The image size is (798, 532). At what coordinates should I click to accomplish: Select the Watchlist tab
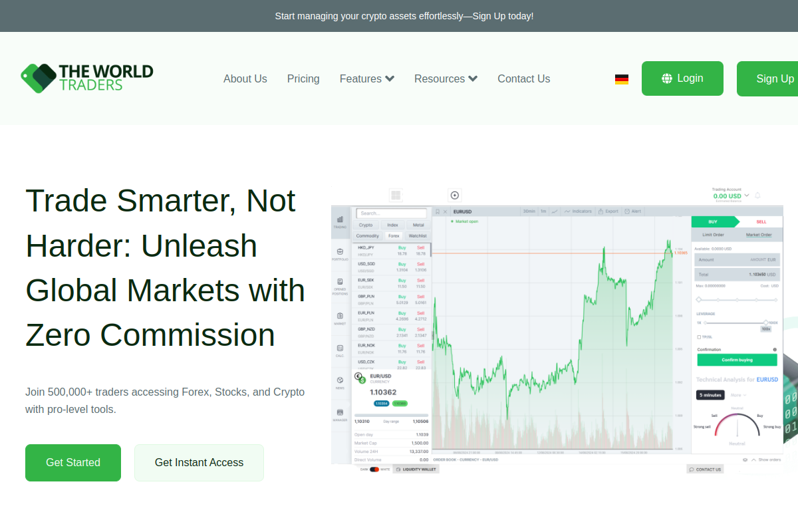pos(418,235)
